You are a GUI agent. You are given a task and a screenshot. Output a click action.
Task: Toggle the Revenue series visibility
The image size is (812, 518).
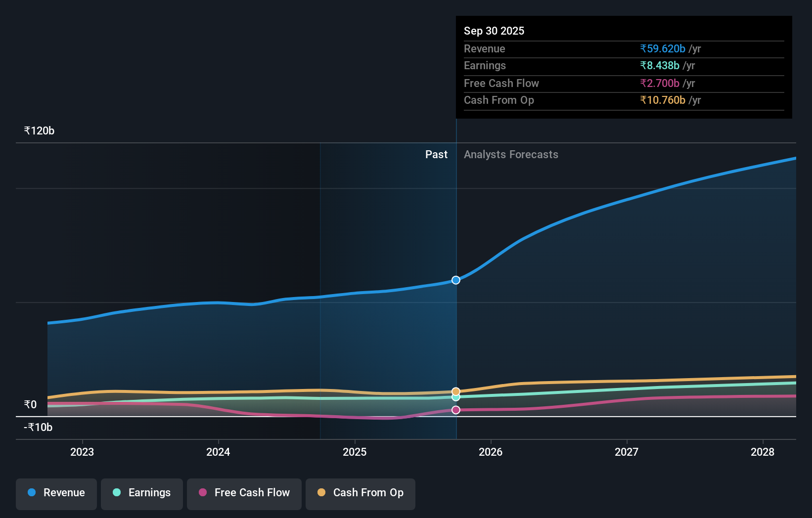click(x=56, y=493)
